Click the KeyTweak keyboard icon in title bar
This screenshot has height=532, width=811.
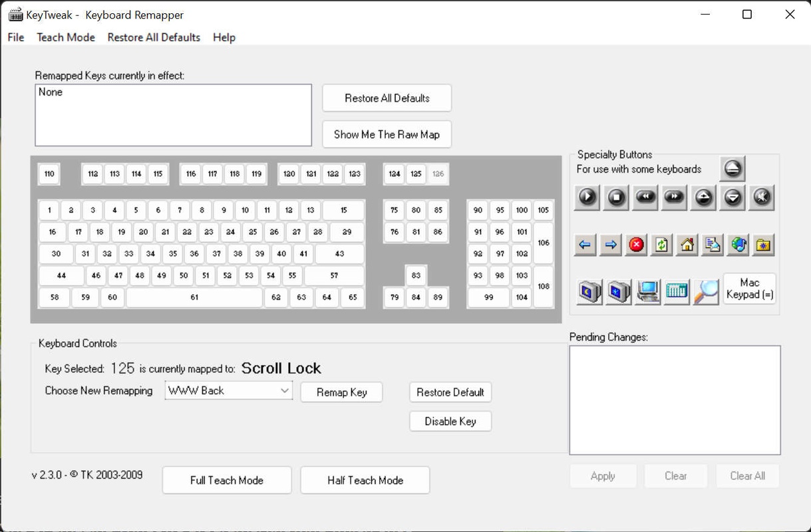click(16, 15)
